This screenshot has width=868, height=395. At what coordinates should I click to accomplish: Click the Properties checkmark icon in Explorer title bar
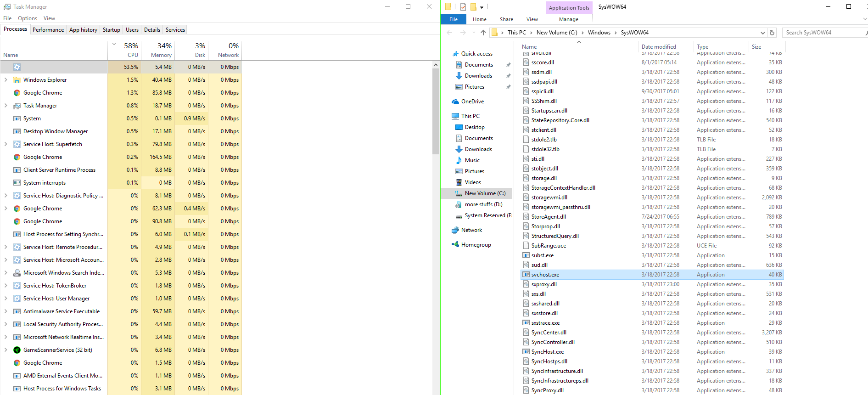pos(463,7)
